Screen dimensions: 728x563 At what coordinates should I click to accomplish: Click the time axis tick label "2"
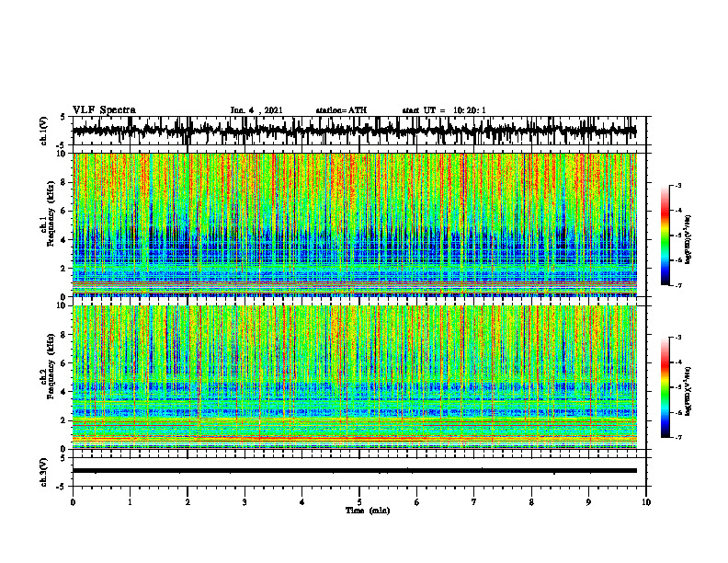188,502
